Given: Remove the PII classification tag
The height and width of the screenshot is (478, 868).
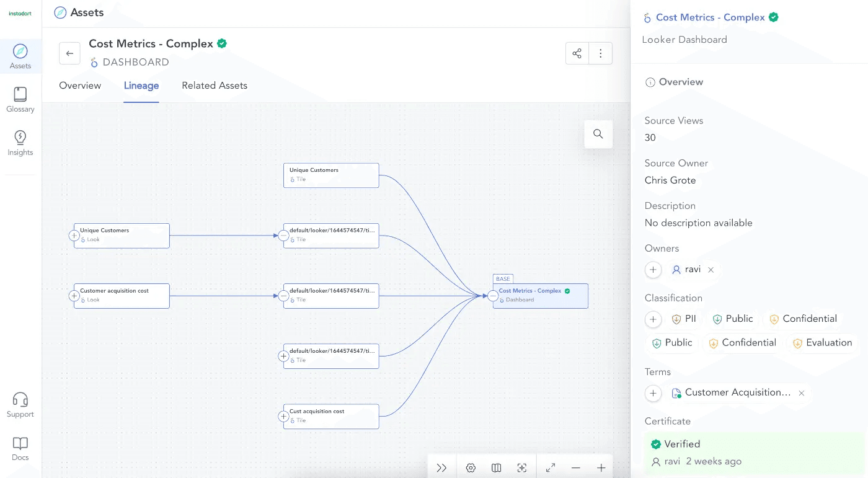Looking at the screenshot, I should tap(684, 319).
